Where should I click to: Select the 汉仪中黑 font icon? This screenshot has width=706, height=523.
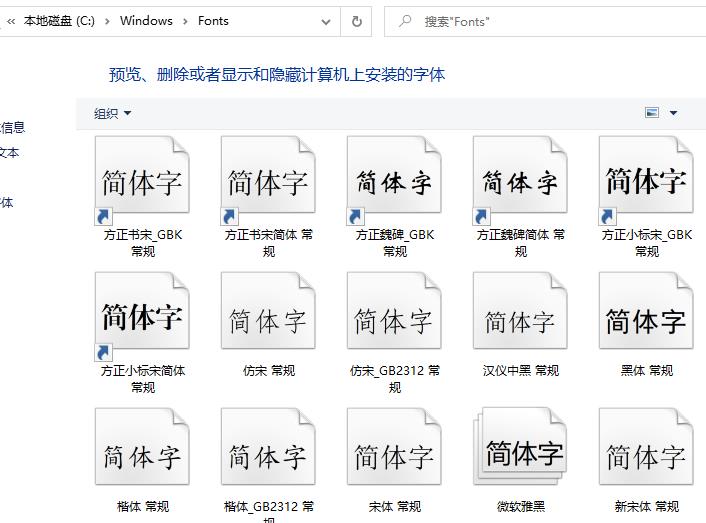coord(520,319)
